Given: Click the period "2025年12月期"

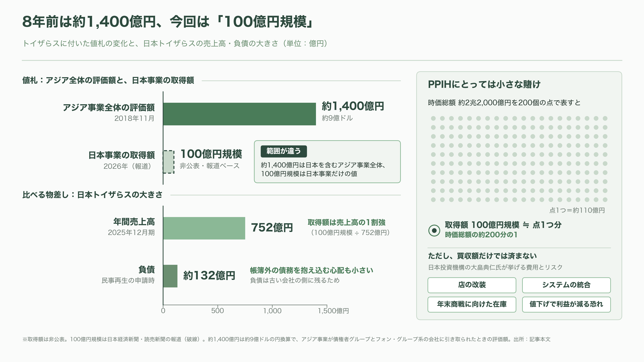Looking at the screenshot, I should [131, 233].
